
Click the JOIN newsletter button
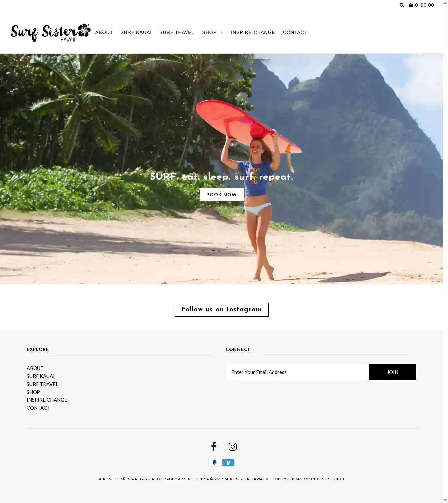[x=393, y=372]
